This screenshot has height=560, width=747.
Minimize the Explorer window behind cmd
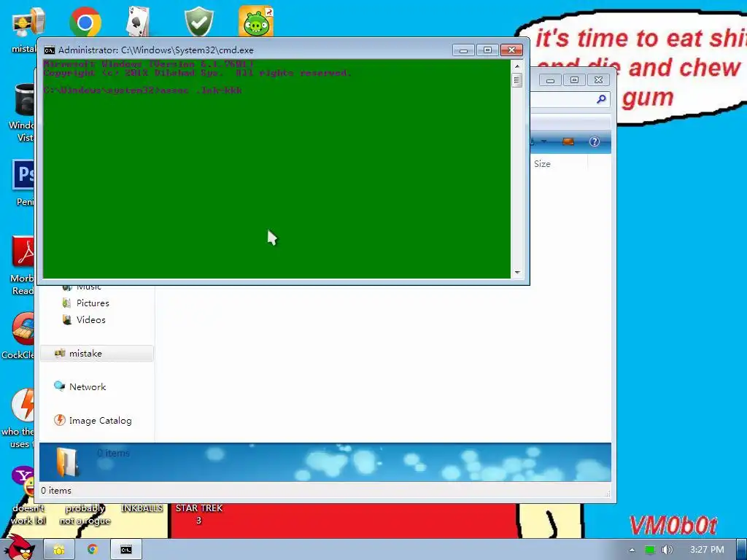pyautogui.click(x=550, y=80)
